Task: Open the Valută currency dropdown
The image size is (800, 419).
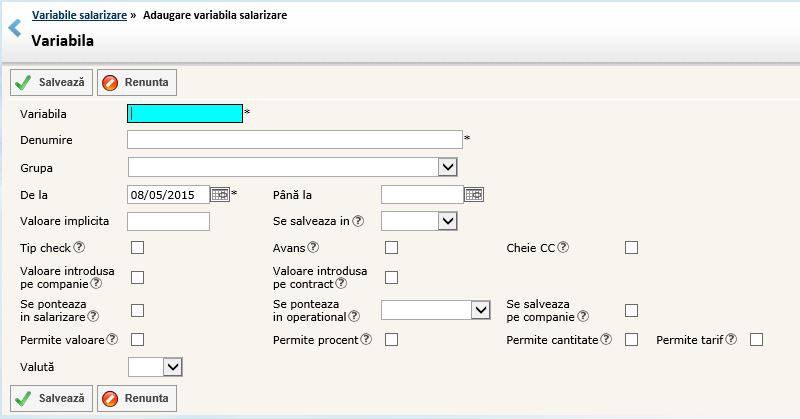Action: [x=155, y=367]
